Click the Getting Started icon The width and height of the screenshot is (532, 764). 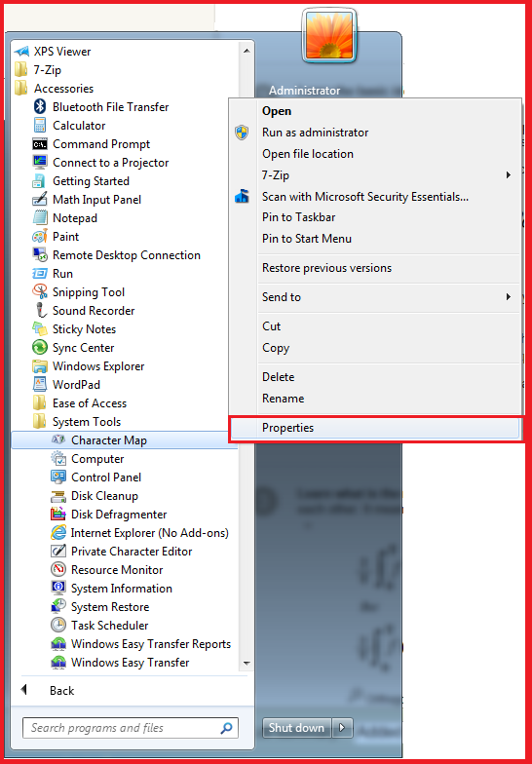click(x=39, y=181)
